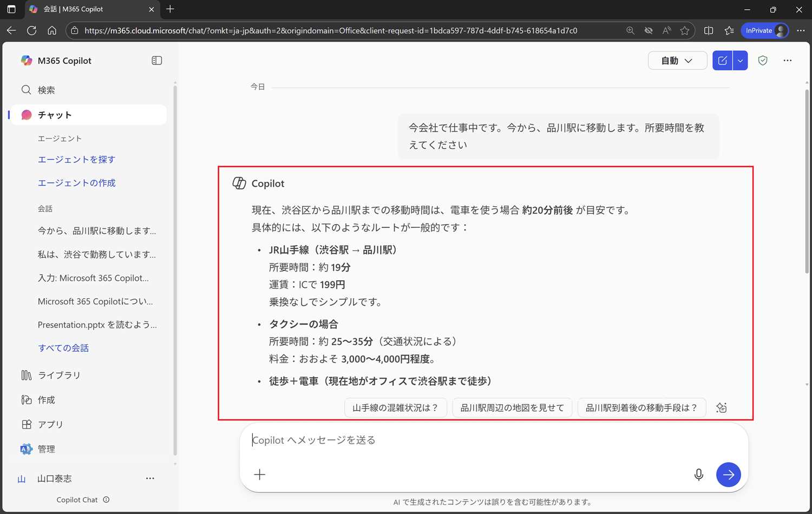Click the address bar URL
The width and height of the screenshot is (812, 514).
coord(331,30)
